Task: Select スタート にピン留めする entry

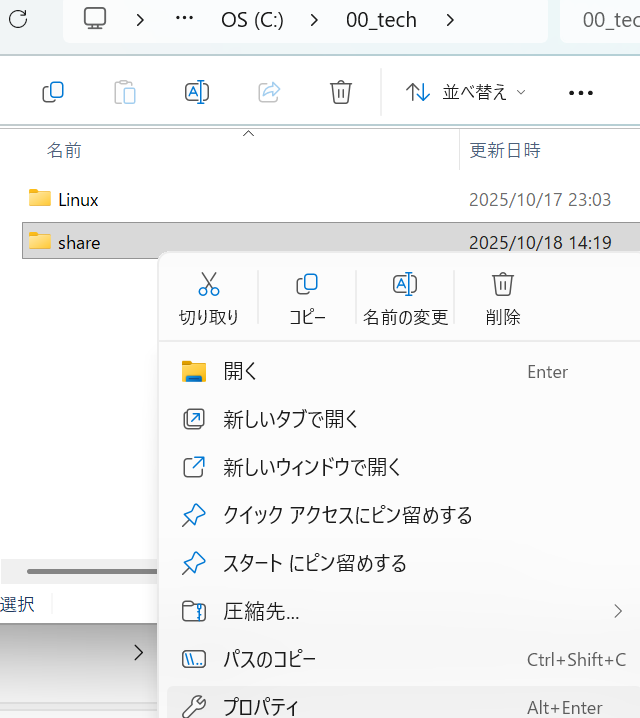Action: coord(399,564)
